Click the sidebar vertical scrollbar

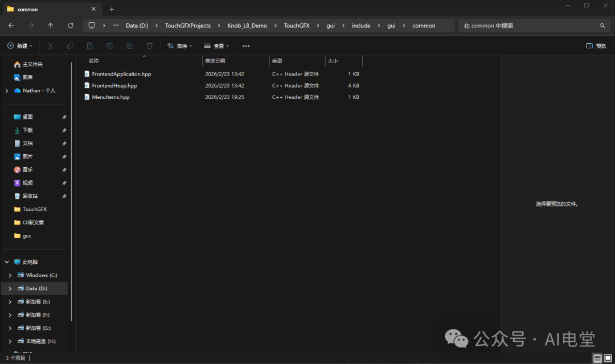pos(71,192)
